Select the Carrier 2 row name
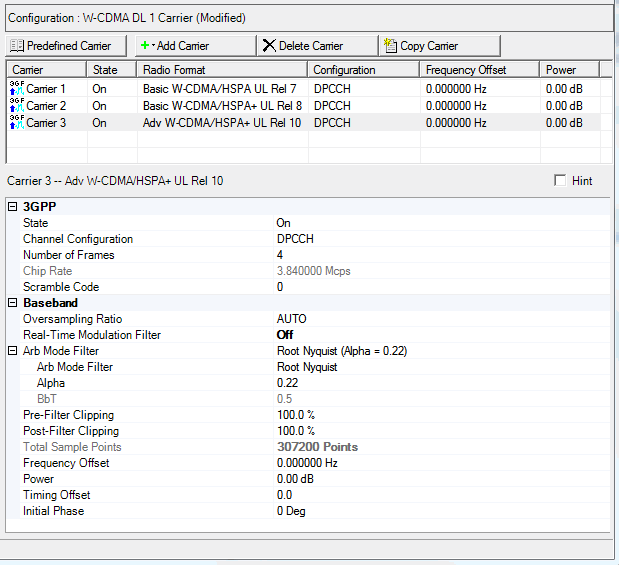The width and height of the screenshot is (619, 565). (46, 106)
